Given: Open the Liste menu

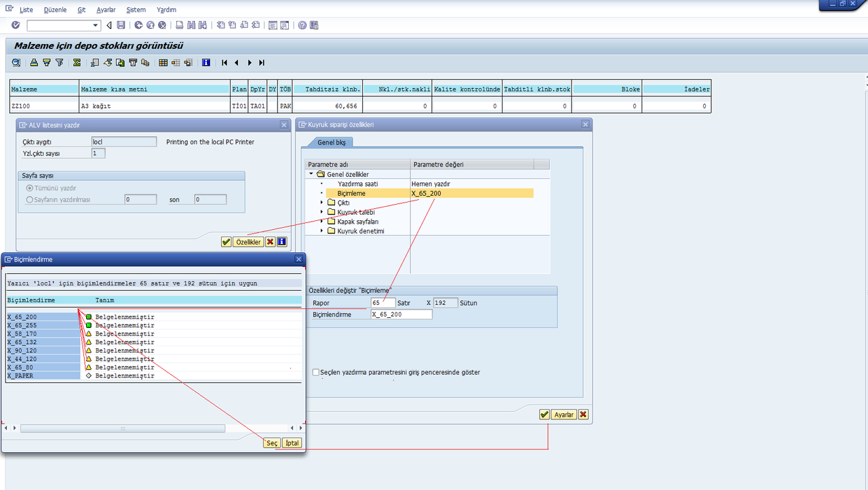Looking at the screenshot, I should (x=26, y=9).
